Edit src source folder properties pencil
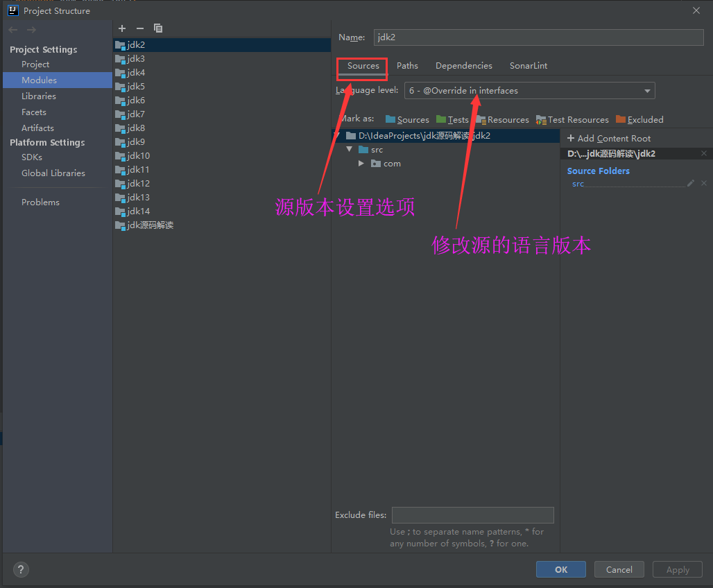 pyautogui.click(x=691, y=183)
